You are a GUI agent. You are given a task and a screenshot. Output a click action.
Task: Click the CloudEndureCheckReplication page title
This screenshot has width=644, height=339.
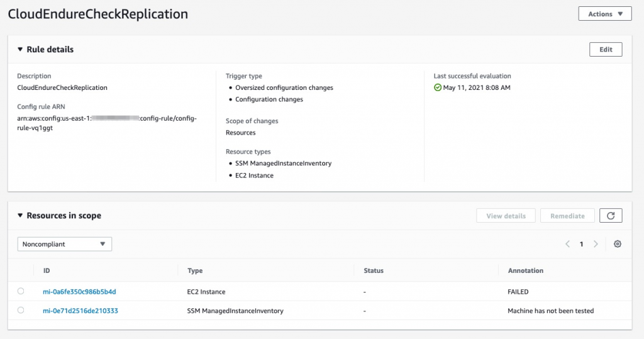click(97, 14)
